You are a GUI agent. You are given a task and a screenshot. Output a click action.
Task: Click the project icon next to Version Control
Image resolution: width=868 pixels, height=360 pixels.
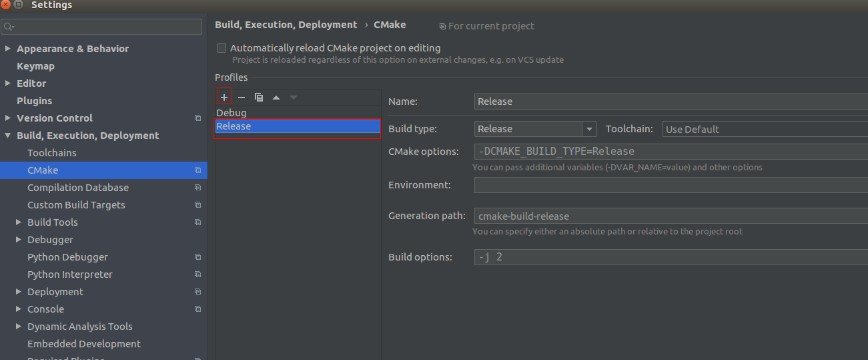click(x=197, y=118)
